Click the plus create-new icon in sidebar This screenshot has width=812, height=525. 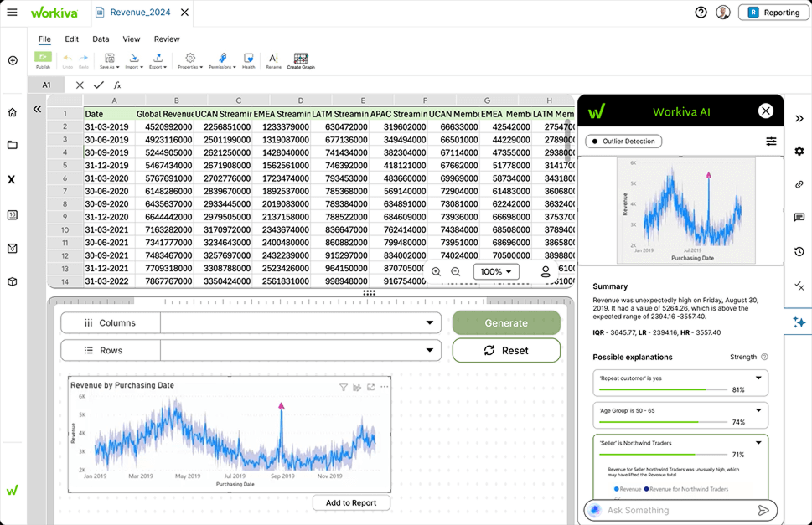[13, 60]
